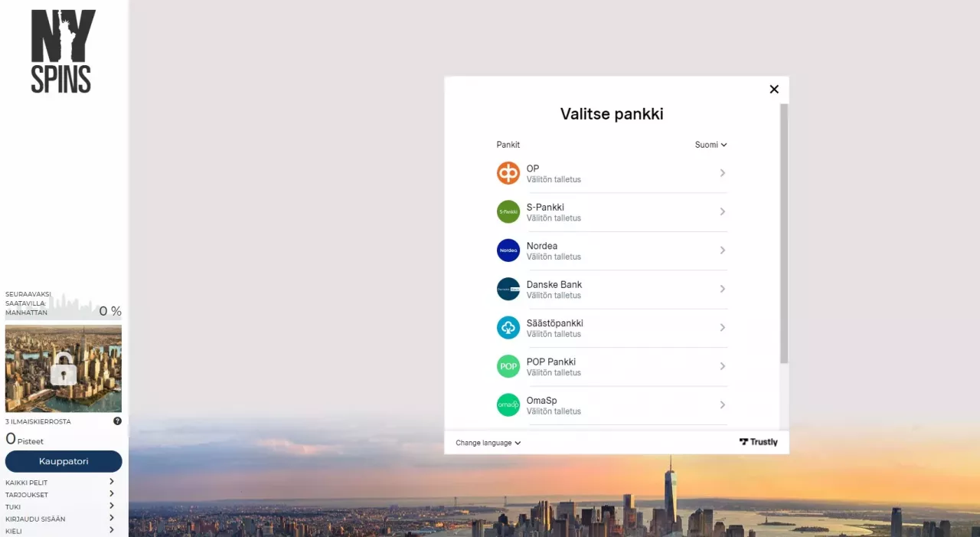Click the Kauppatori button

(64, 461)
